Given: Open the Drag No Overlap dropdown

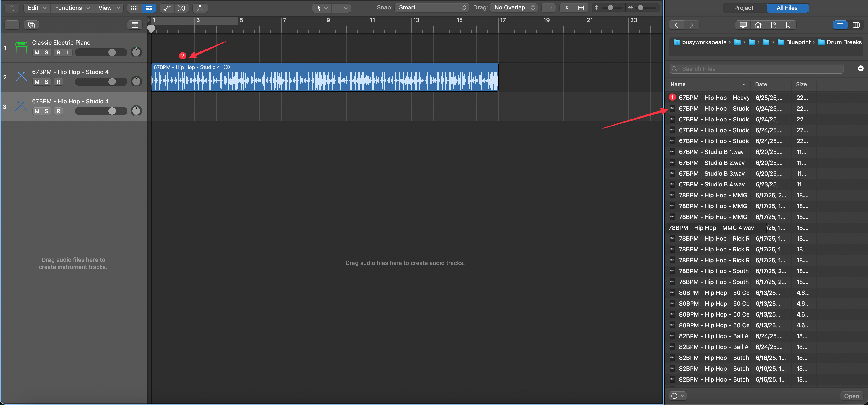Looking at the screenshot, I should point(514,8).
